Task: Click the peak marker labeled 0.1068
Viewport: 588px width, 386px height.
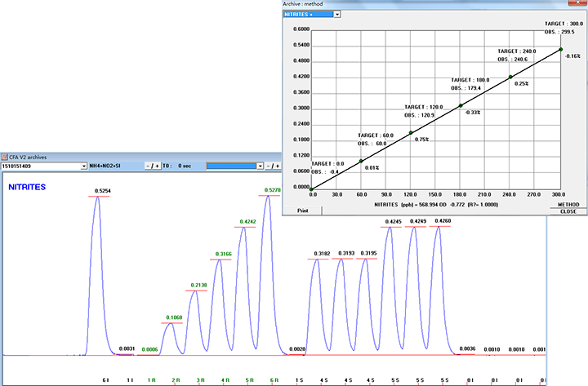Action: pyautogui.click(x=173, y=324)
